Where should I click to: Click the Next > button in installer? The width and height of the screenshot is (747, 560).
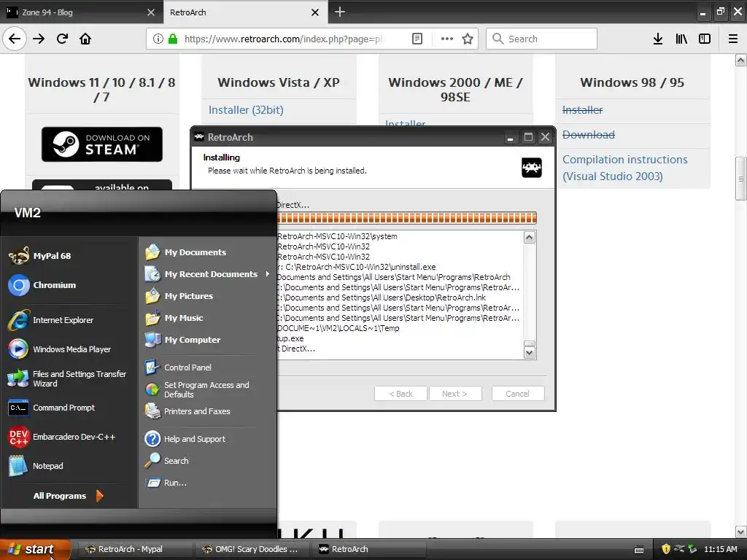point(455,393)
